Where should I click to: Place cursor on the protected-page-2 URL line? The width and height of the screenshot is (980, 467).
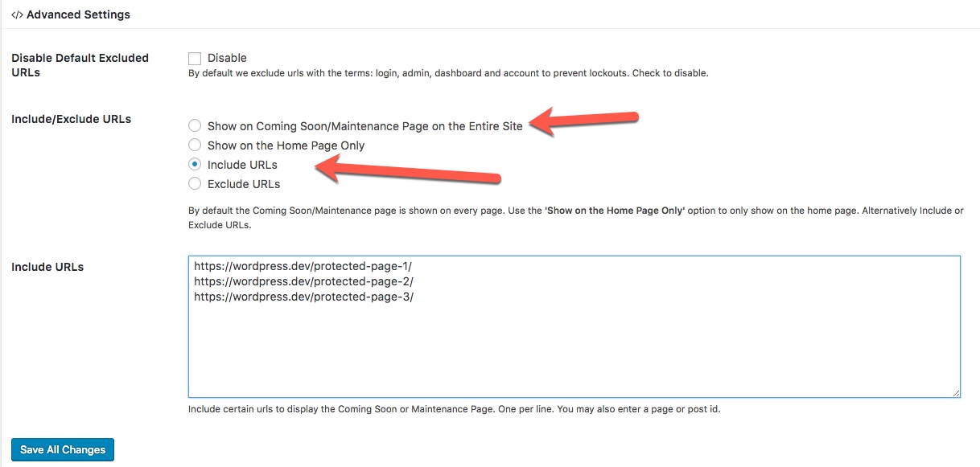point(303,281)
